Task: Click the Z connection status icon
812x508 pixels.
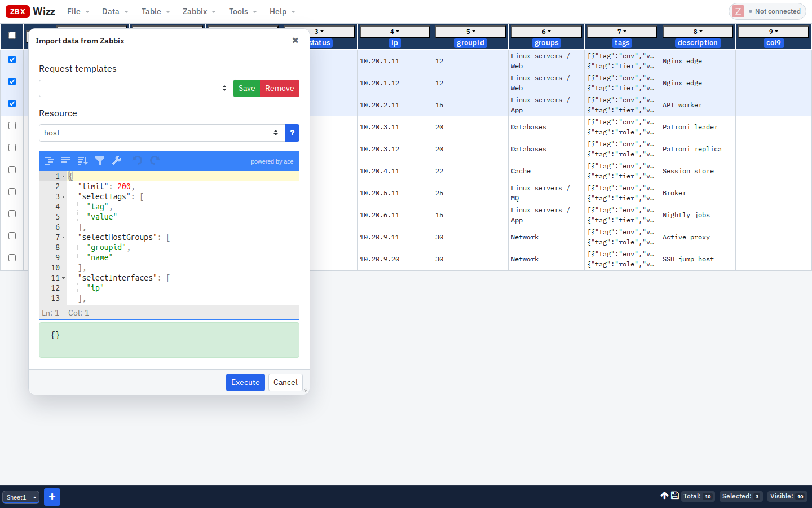Action: [x=738, y=11]
